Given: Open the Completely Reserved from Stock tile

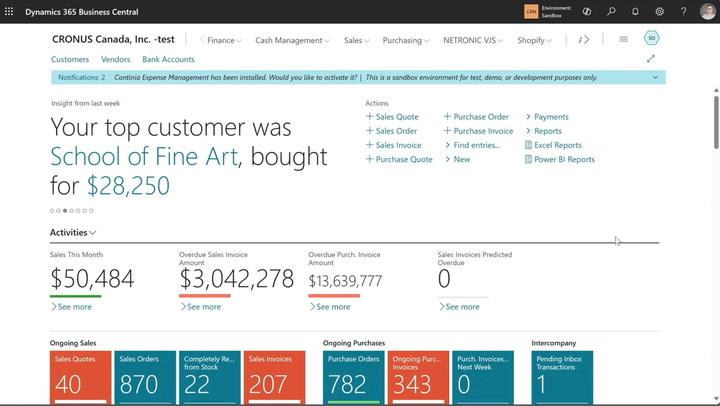Looking at the screenshot, I should pos(210,378).
